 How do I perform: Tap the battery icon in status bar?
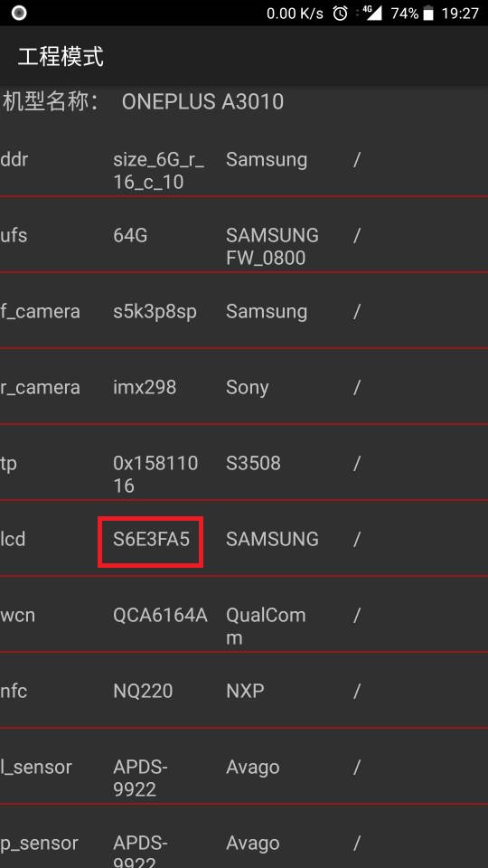[428, 14]
